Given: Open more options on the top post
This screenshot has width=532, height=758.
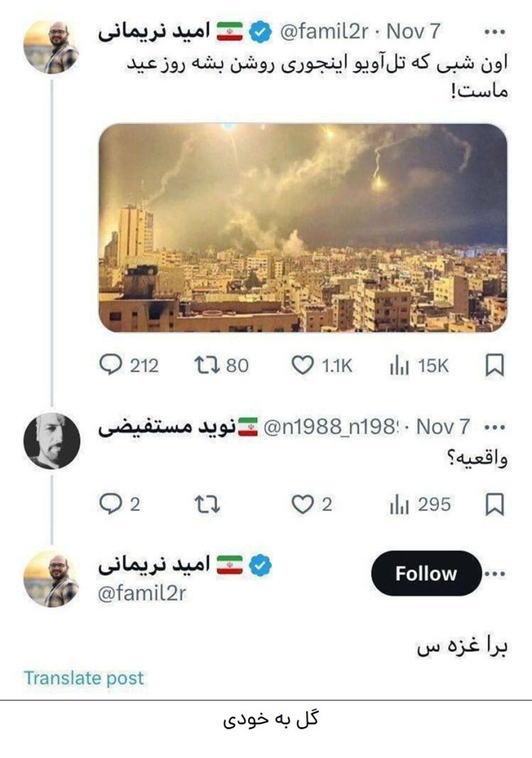Looking at the screenshot, I should pyautogui.click(x=494, y=32).
